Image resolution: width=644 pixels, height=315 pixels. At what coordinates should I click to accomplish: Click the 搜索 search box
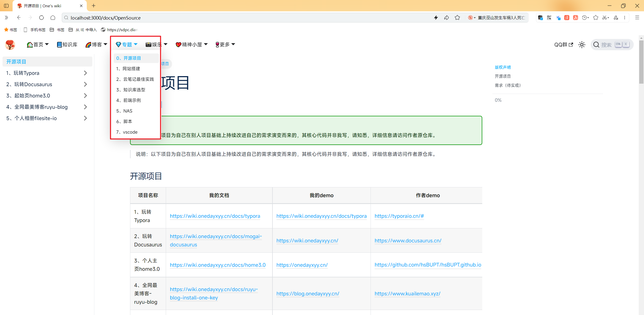(612, 45)
